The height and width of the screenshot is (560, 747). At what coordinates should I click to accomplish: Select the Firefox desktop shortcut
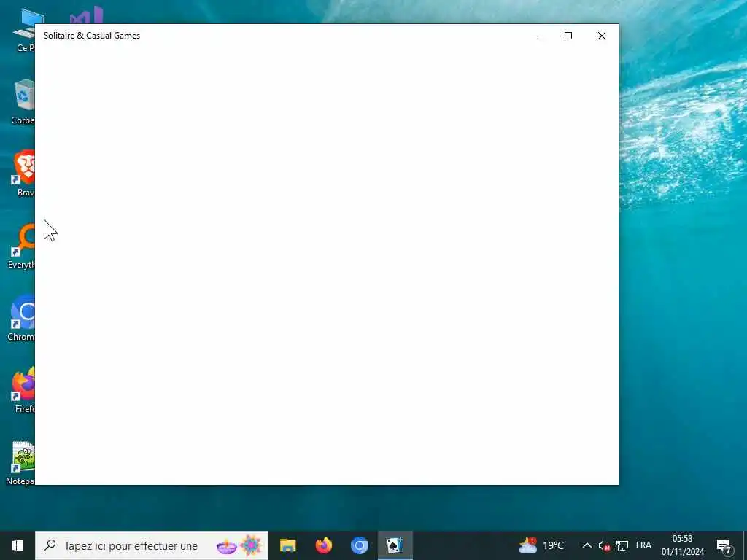click(x=23, y=390)
